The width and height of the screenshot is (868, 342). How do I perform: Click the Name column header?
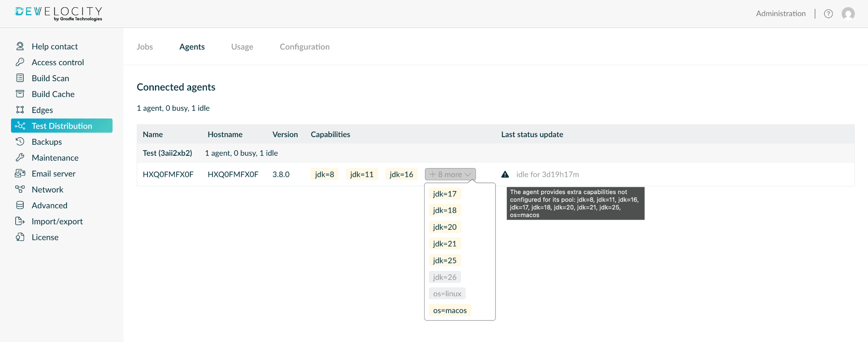(x=153, y=134)
